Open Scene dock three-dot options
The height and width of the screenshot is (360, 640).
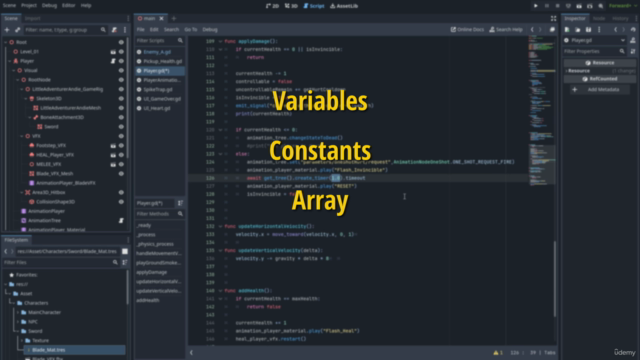click(x=125, y=30)
